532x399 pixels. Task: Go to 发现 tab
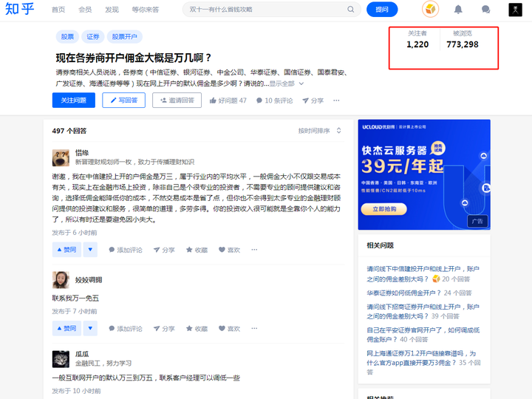(112, 10)
